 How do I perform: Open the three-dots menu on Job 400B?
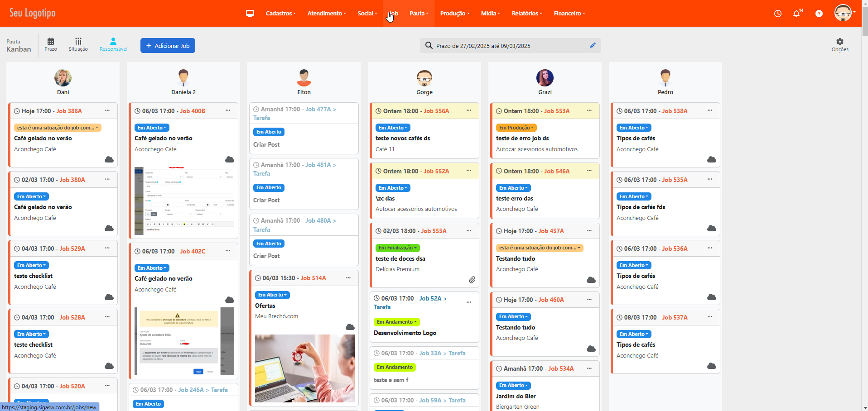click(x=228, y=110)
